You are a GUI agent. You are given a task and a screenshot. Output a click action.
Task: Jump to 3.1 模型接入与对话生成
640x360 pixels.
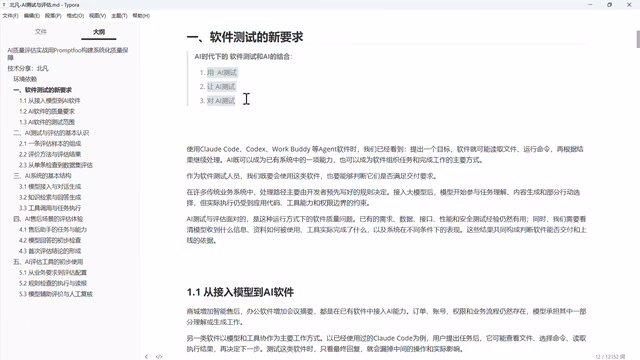pyautogui.click(x=50, y=186)
